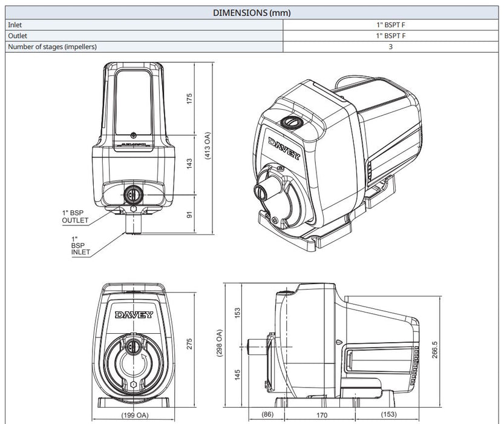Select the DIMENSIONS (mm) header bar

click(252, 11)
